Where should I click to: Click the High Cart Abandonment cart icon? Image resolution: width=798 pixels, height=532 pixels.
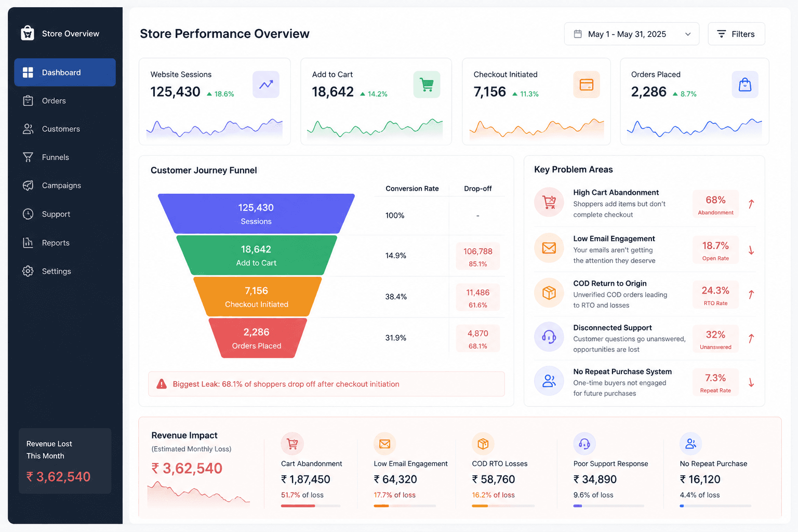click(549, 202)
